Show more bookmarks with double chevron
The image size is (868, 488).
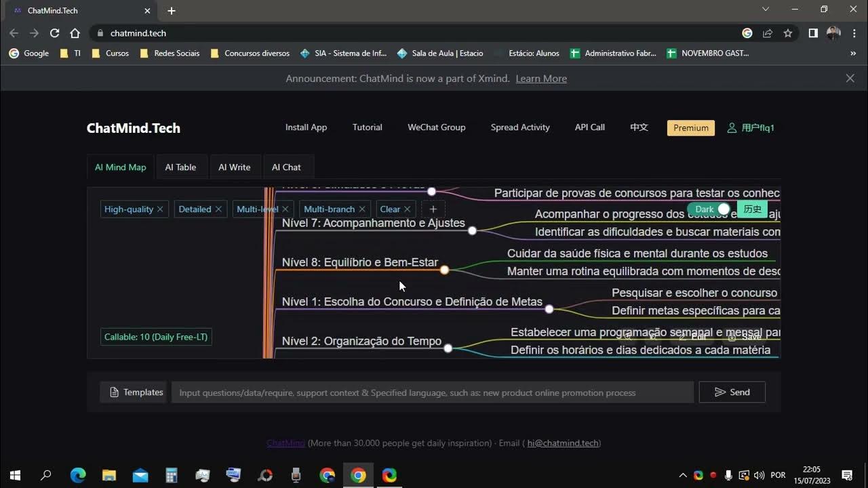click(853, 53)
